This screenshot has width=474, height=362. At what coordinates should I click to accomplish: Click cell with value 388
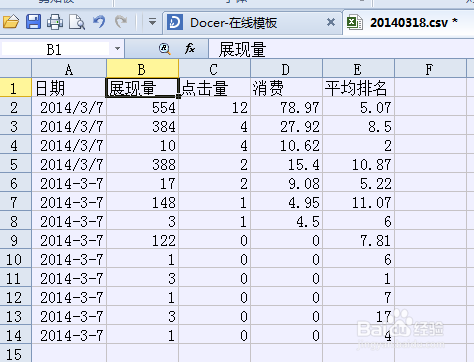(x=142, y=164)
